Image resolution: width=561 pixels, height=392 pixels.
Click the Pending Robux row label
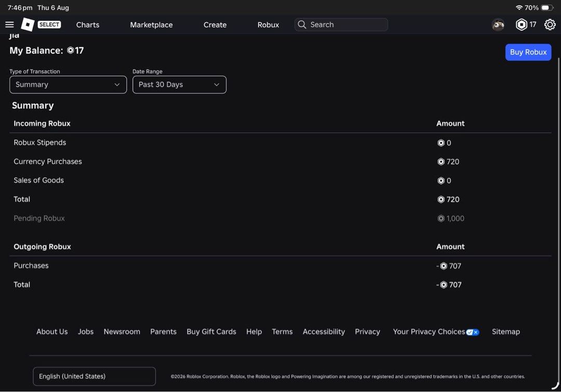[x=39, y=218]
